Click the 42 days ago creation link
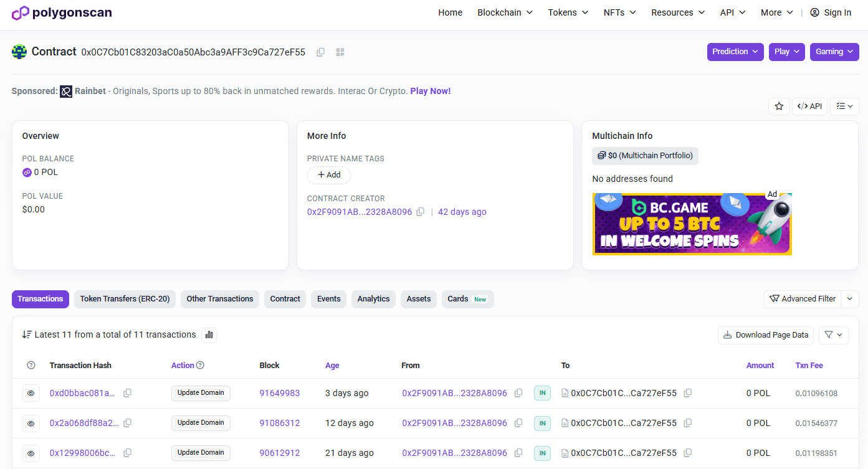868x469 pixels. [x=462, y=212]
